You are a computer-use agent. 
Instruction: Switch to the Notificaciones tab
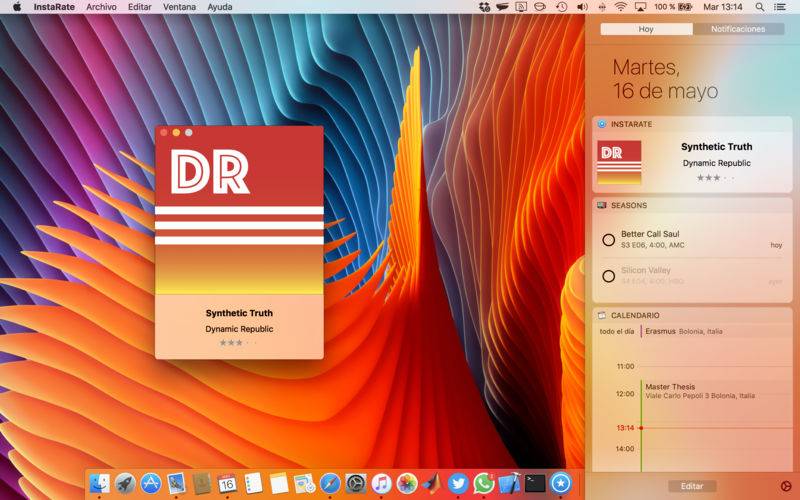738,29
